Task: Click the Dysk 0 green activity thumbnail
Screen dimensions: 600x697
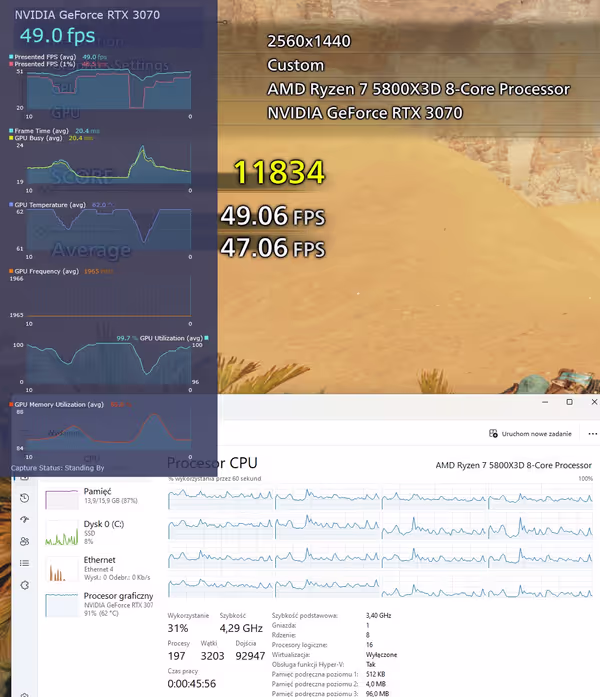Action: pyautogui.click(x=62, y=535)
